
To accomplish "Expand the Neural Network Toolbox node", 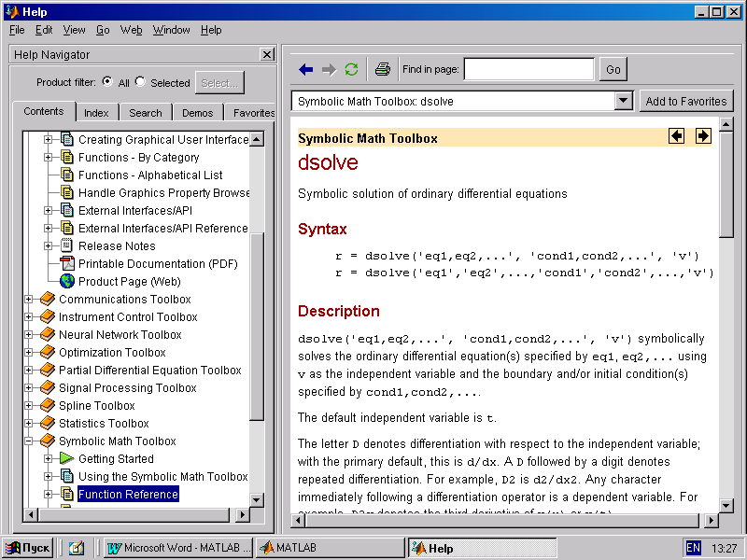I will [x=29, y=335].
